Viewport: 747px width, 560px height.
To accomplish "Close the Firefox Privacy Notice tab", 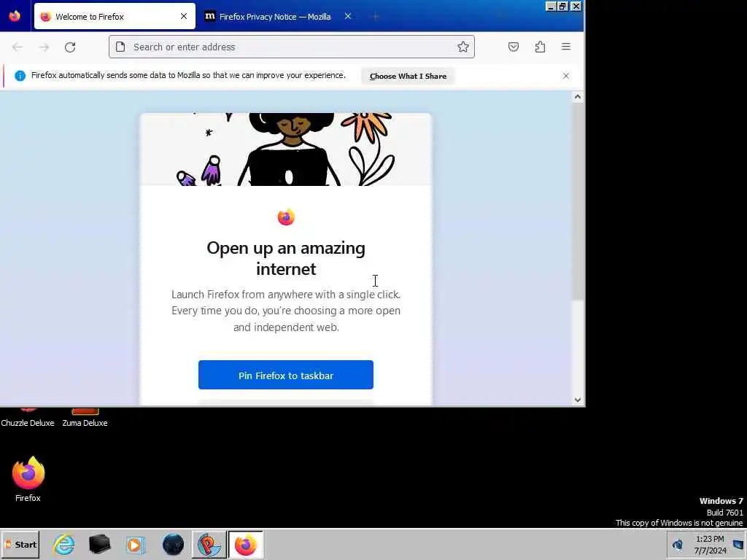I will click(x=348, y=16).
